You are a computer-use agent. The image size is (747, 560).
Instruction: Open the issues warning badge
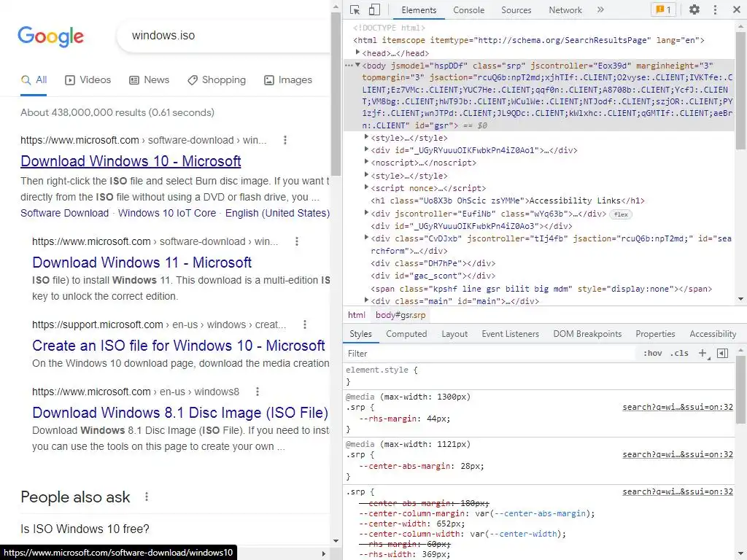[663, 9]
